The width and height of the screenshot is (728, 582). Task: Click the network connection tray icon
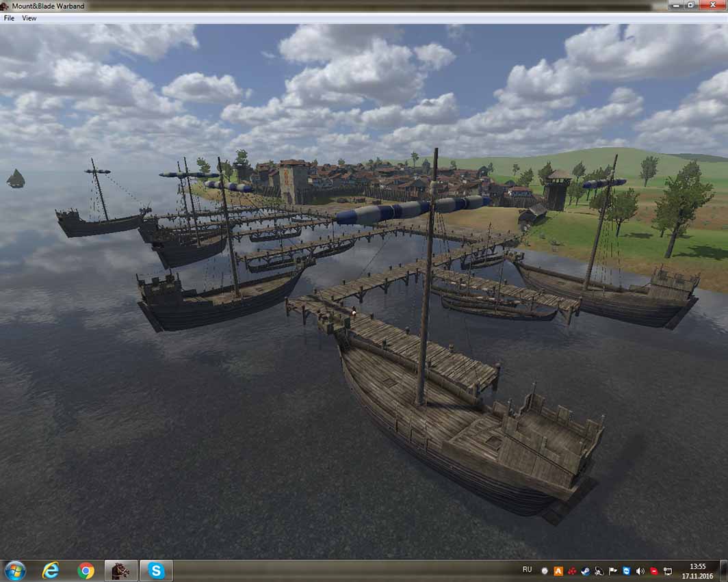pos(667,570)
